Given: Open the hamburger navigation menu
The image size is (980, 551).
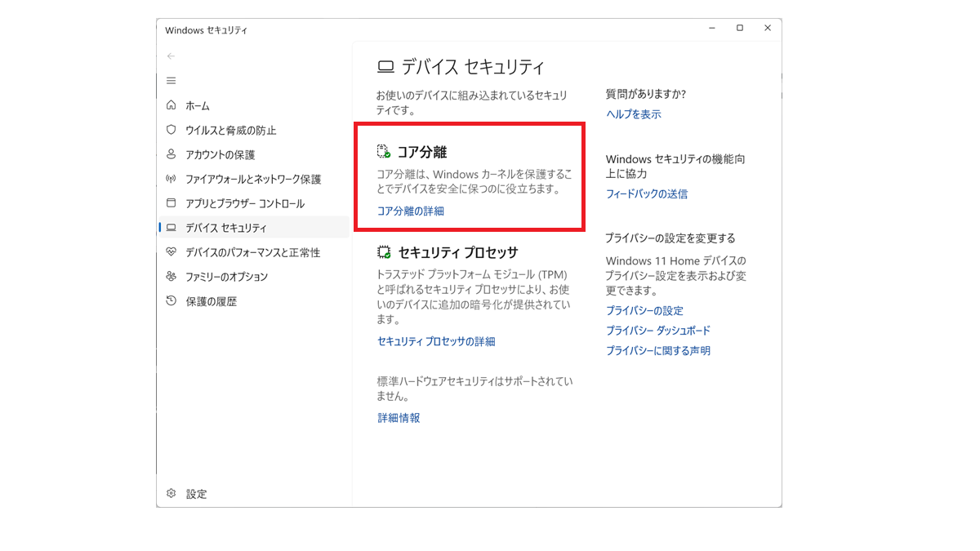Looking at the screenshot, I should coord(171,81).
